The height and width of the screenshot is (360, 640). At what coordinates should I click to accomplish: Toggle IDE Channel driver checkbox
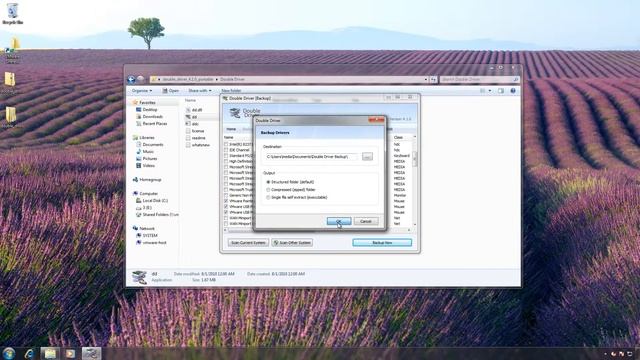point(226,150)
